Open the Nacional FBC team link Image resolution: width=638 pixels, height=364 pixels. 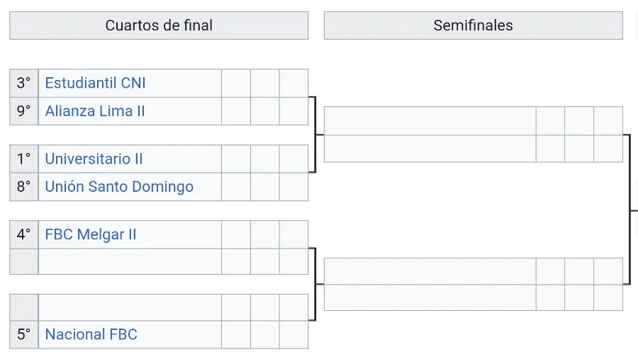point(91,334)
